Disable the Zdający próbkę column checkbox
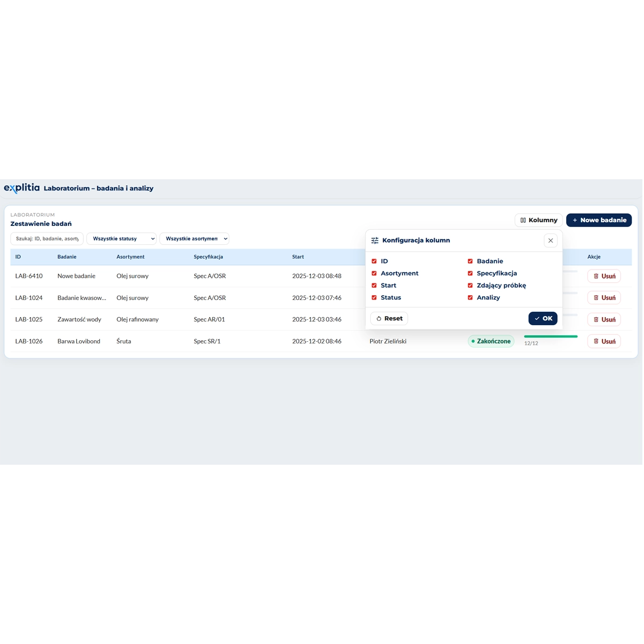The image size is (644, 644). (470, 286)
